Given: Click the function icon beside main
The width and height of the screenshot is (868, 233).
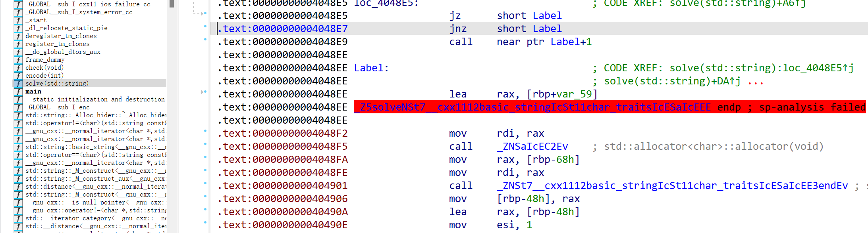Looking at the screenshot, I should point(18,92).
